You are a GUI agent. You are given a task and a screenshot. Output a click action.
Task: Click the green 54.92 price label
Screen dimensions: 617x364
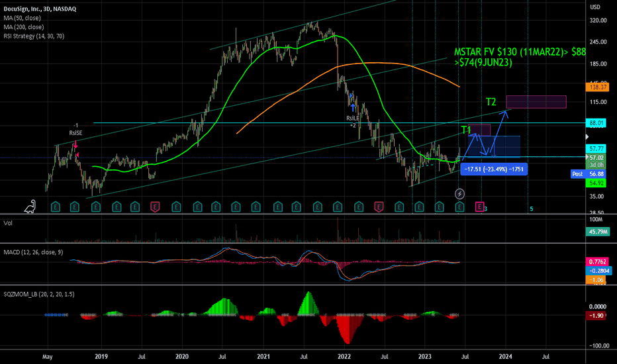click(596, 183)
